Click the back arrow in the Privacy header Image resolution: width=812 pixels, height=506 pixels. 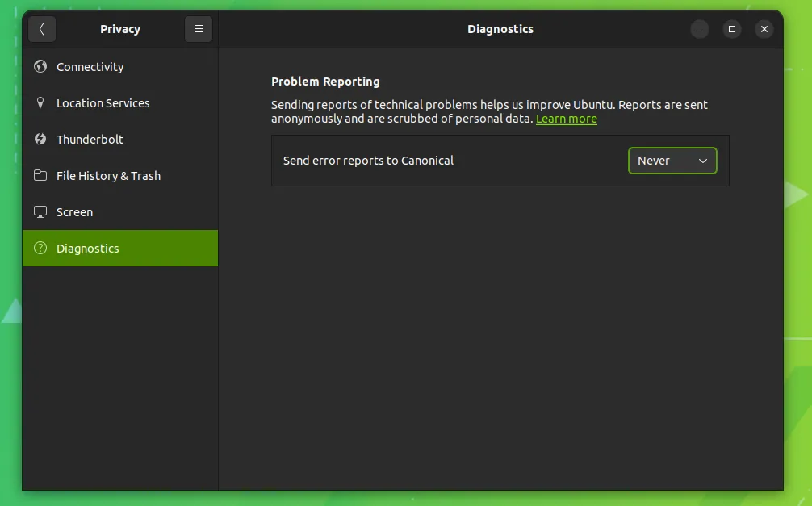[42, 29]
